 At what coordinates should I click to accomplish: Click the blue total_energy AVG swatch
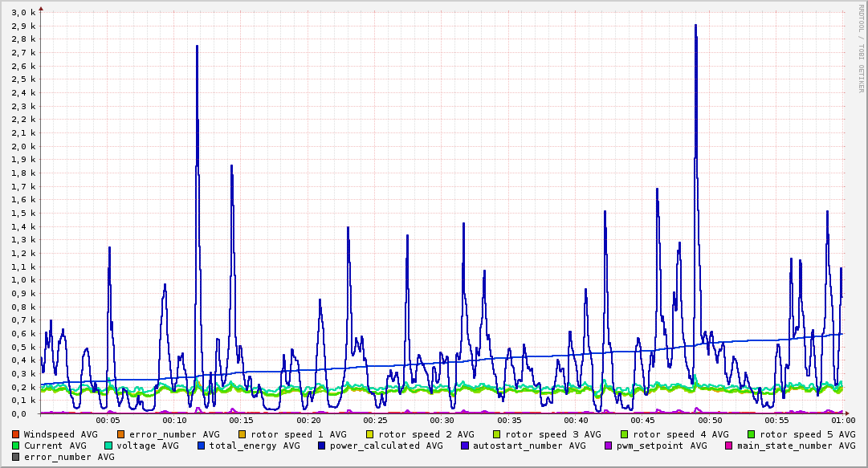click(x=201, y=446)
